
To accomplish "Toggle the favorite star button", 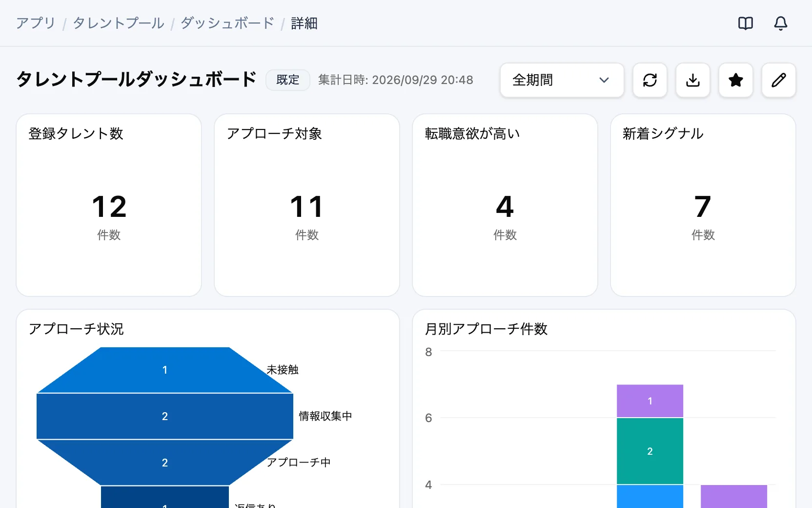I will [736, 80].
